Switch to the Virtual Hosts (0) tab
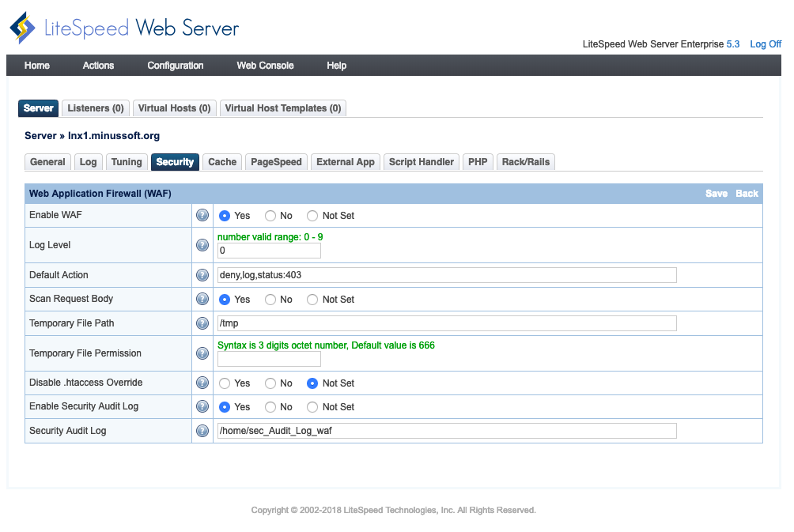794x532 pixels. 174,108
